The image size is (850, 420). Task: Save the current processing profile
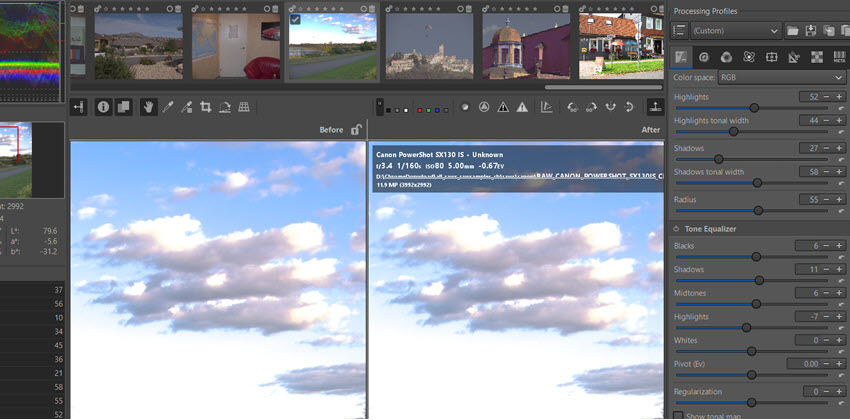[811, 31]
